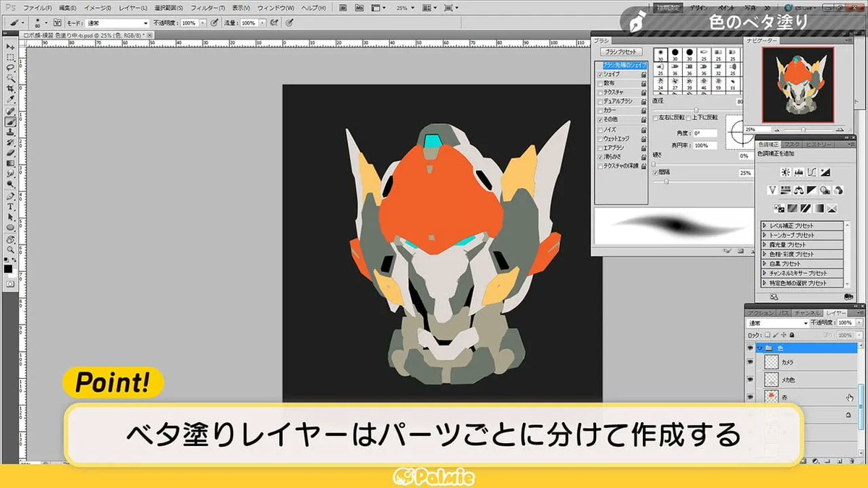Launch Bridge with the Br icon

coord(341,7)
